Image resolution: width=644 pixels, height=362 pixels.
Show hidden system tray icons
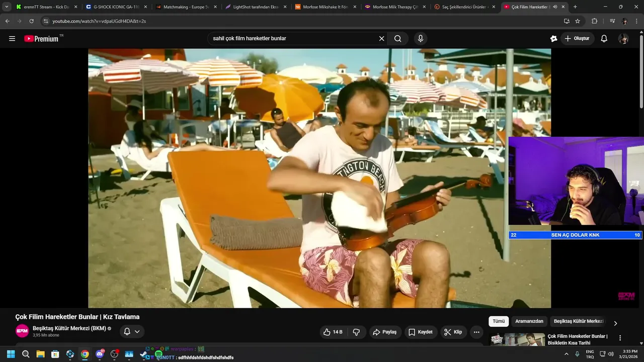tap(567, 354)
